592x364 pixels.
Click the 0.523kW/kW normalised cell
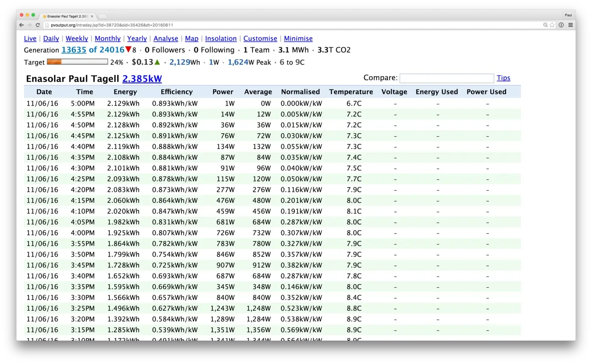click(x=301, y=308)
